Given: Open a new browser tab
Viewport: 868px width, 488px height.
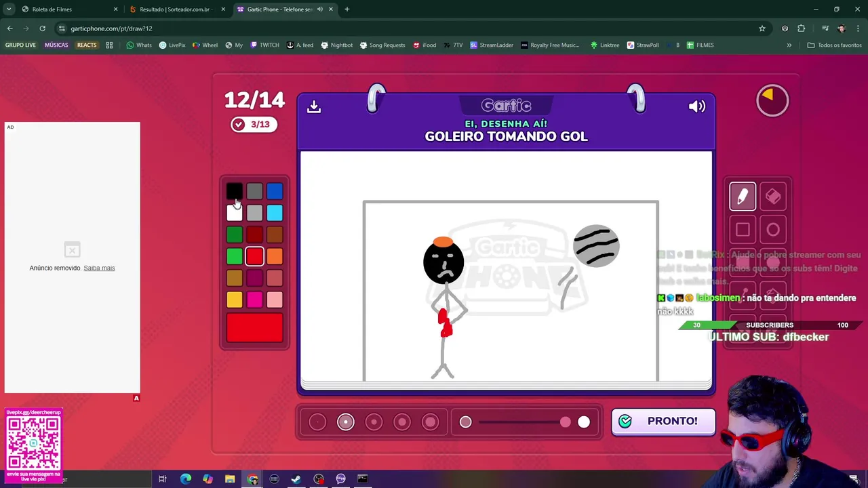Looking at the screenshot, I should point(347,9).
